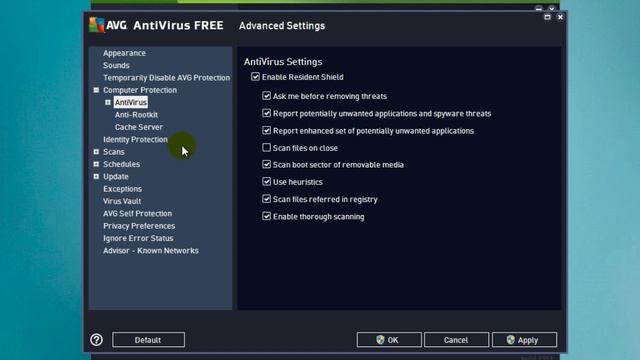
Task: Click the Cancel button
Action: click(456, 340)
